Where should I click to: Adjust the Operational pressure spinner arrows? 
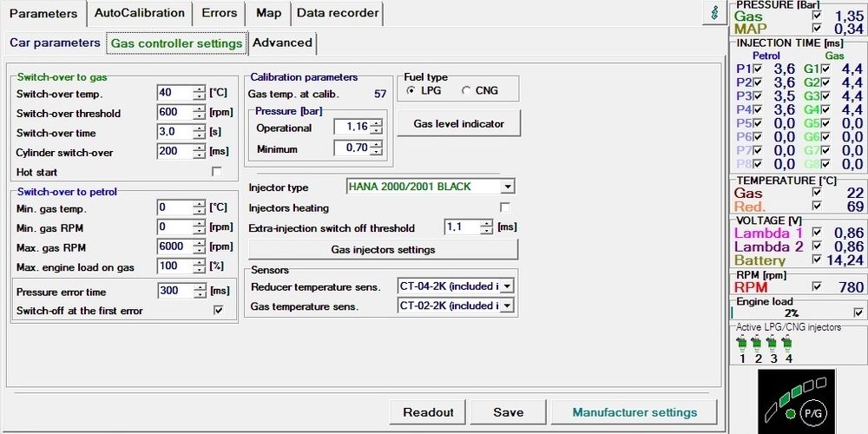376,128
